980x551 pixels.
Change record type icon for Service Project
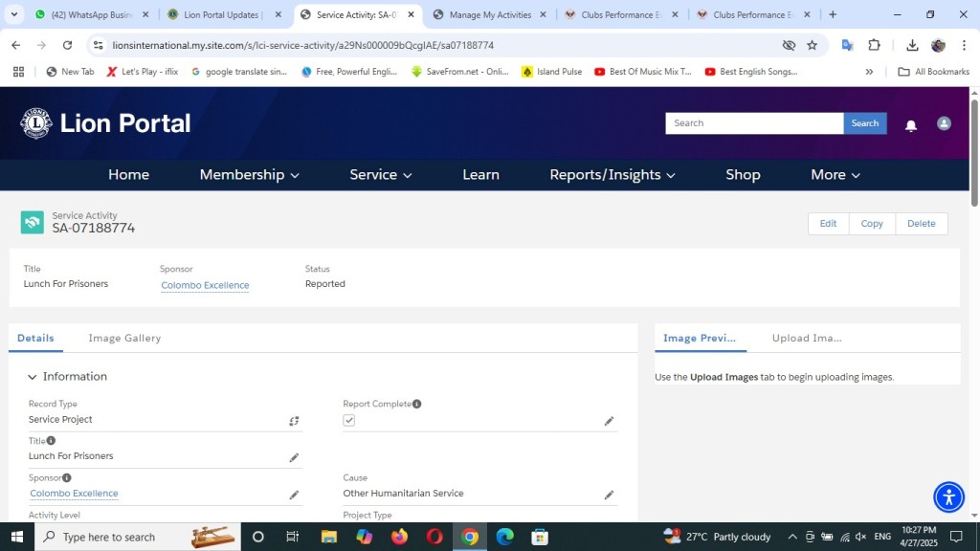point(294,421)
